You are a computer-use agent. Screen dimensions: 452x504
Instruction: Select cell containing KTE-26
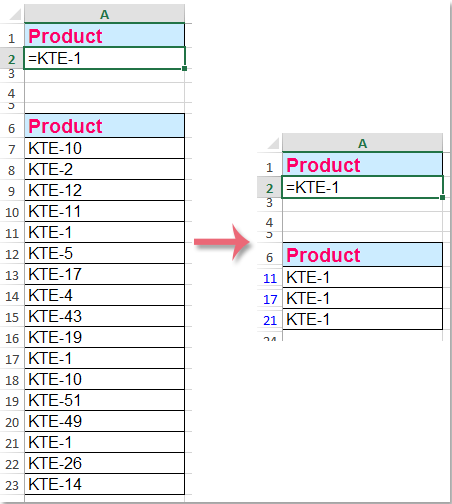click(104, 463)
